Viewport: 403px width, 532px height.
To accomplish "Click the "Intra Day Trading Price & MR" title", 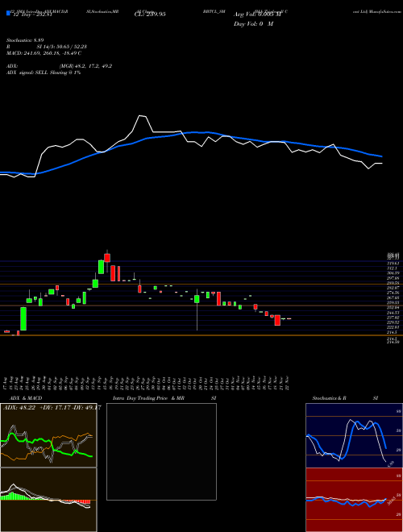I will 148,398.
